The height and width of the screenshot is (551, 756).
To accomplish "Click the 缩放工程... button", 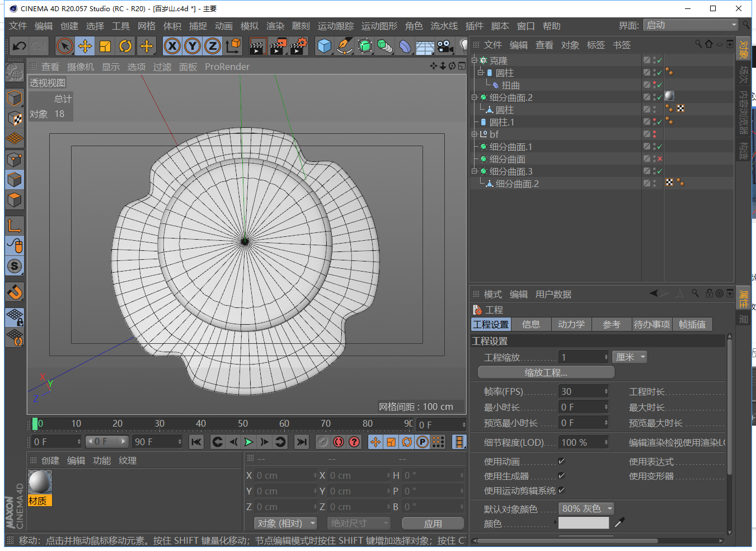I will coord(546,372).
